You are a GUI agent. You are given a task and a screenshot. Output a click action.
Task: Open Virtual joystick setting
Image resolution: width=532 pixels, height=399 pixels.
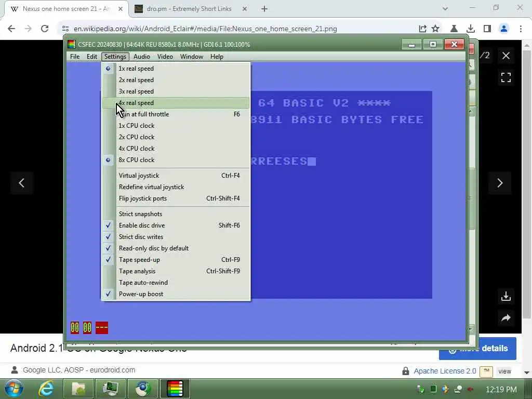point(176,176)
